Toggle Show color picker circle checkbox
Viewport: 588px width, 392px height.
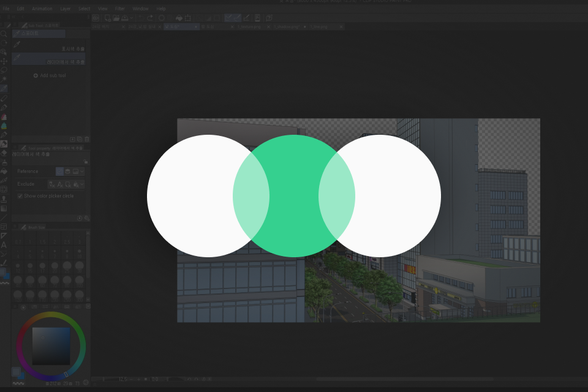click(20, 196)
